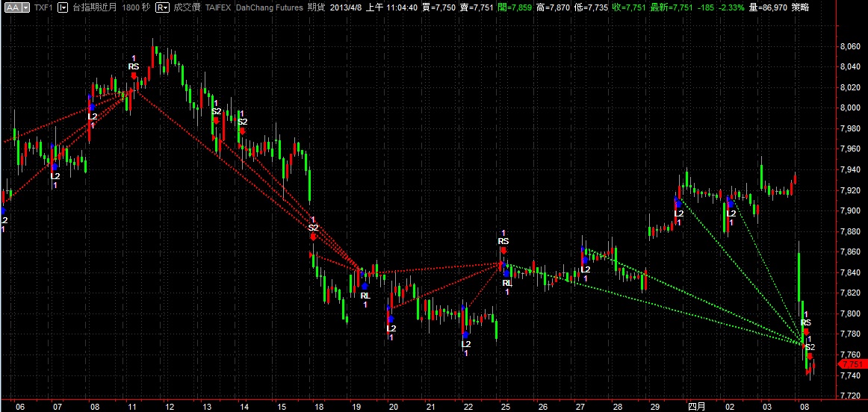Click the 29 date label on time axis

(655, 406)
